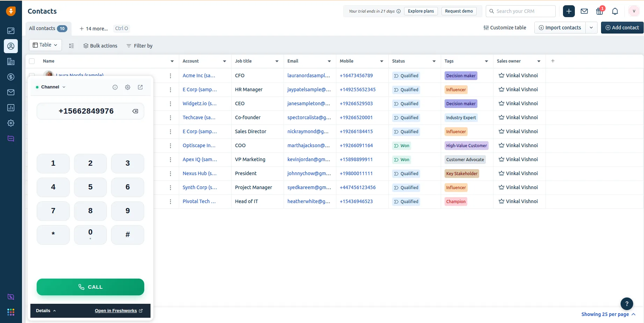
Task: Open the Explore plans button
Action: tap(421, 11)
